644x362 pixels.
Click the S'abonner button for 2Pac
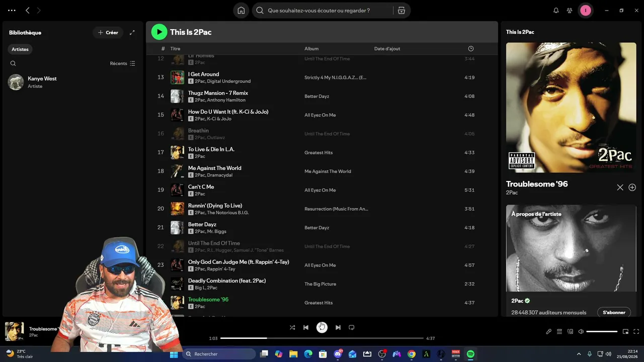614,312
